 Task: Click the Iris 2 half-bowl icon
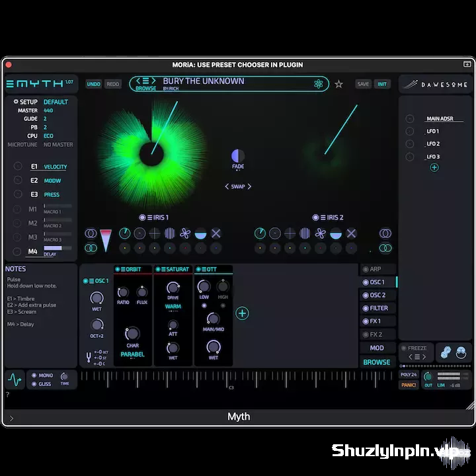(336, 234)
